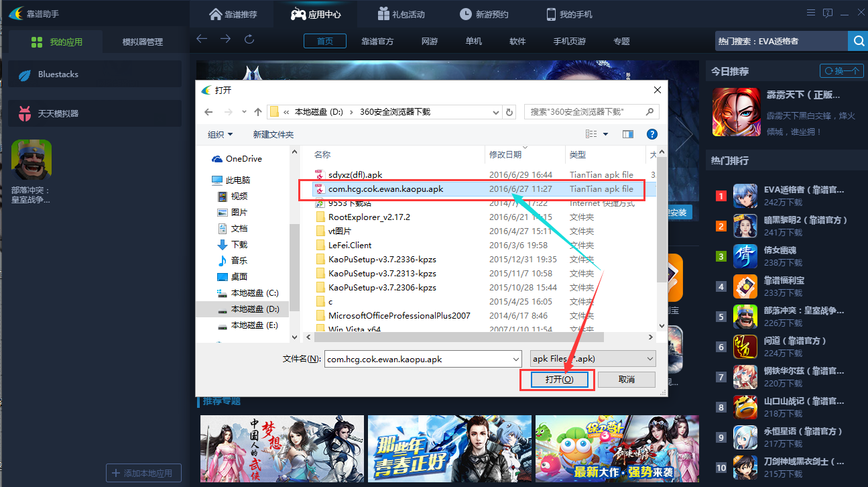
Task: Switch to the 模拟器管理 tab
Action: click(142, 42)
